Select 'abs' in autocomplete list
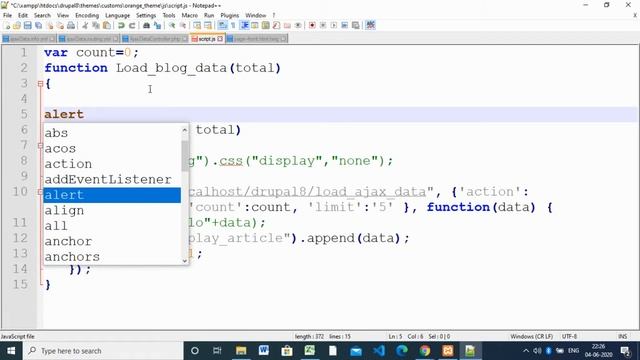640x360 pixels. tap(112, 133)
